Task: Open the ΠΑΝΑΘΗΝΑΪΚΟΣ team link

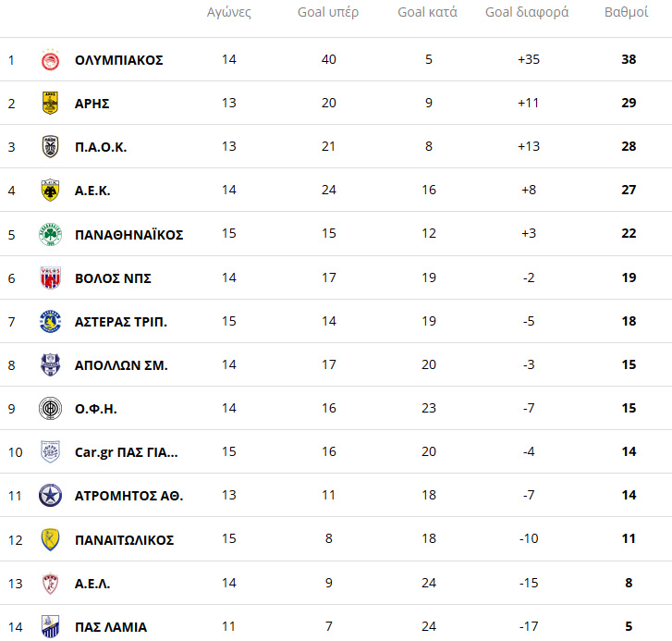Action: click(129, 235)
